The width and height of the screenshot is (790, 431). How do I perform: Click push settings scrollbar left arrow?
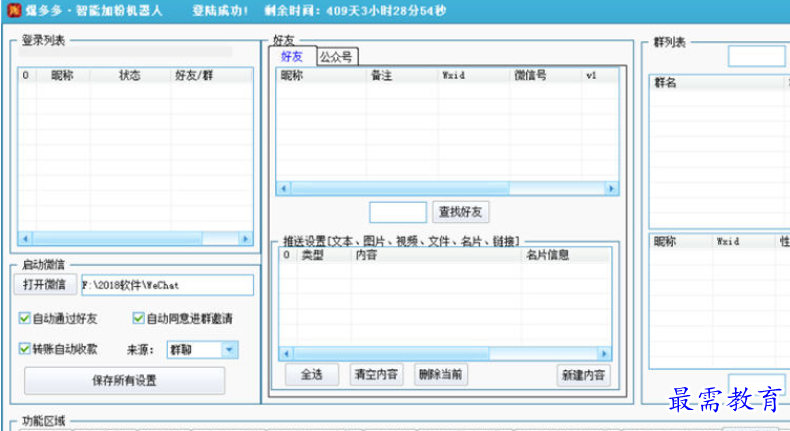click(287, 353)
